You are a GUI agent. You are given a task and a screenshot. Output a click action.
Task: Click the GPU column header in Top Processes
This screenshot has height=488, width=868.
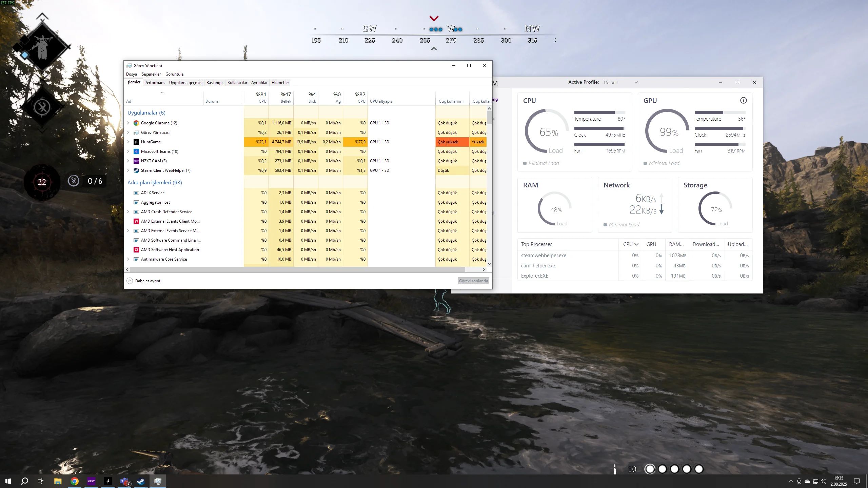click(651, 244)
